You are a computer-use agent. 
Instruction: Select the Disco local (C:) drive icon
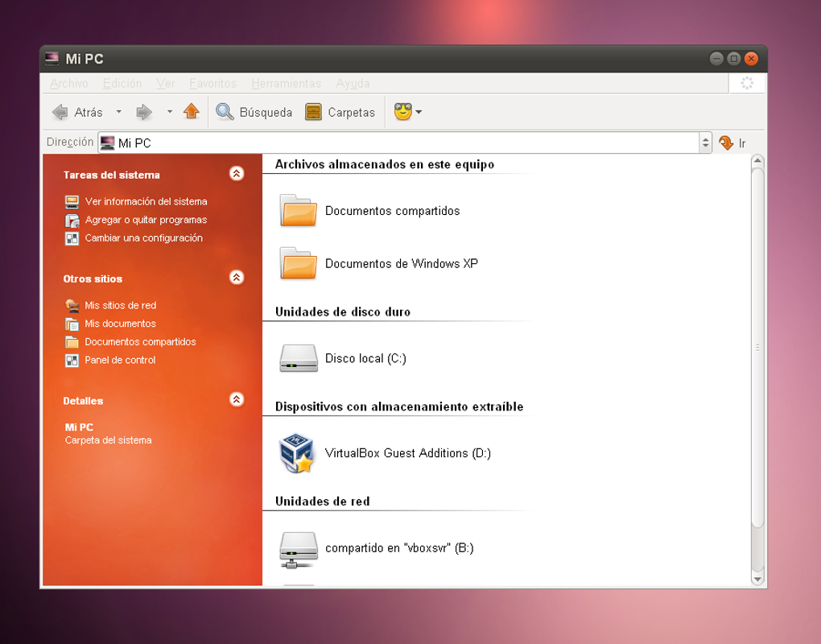point(299,358)
